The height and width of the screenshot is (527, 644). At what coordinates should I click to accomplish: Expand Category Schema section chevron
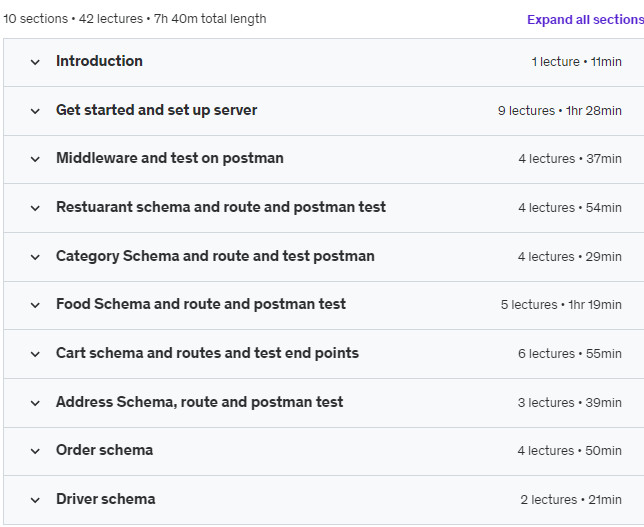35,257
